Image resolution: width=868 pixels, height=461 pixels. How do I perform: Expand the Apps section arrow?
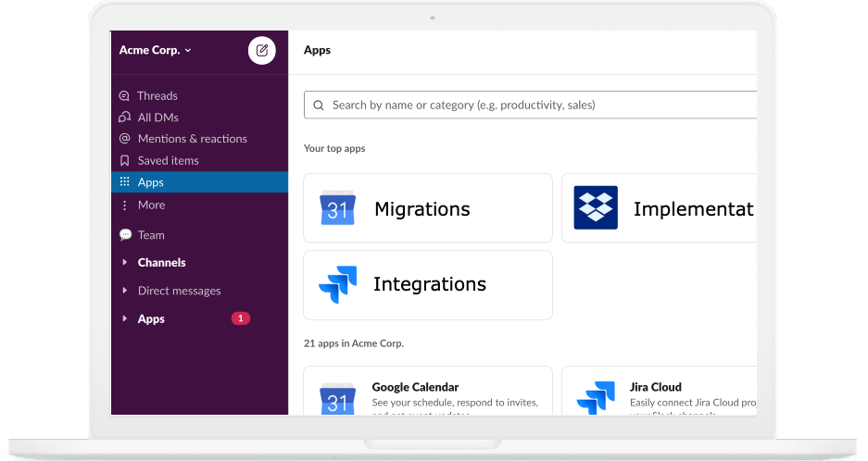pos(125,319)
